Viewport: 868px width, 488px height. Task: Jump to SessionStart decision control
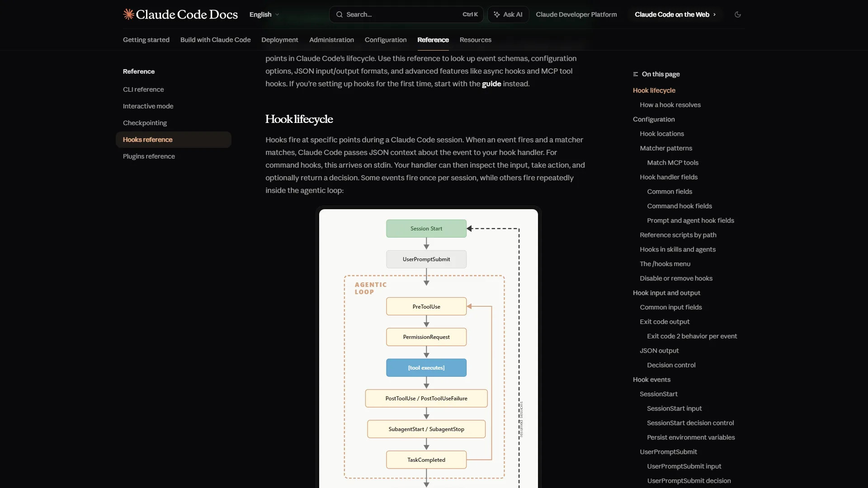(690, 423)
